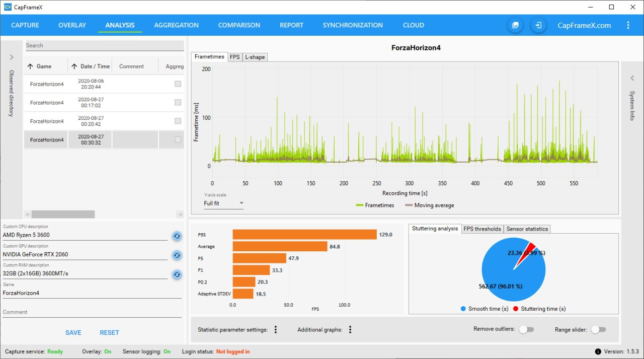Open the CapFrameX.com link
This screenshot has width=644, height=359.
point(584,25)
